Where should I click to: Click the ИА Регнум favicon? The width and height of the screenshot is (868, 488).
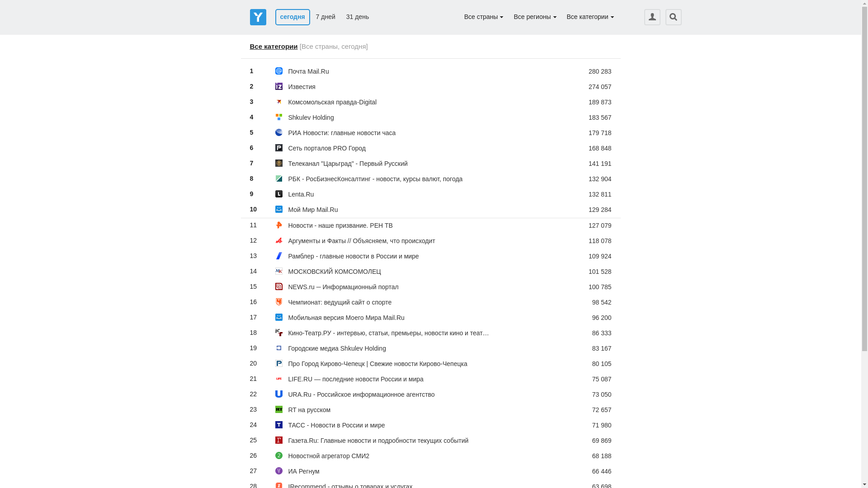(279, 471)
